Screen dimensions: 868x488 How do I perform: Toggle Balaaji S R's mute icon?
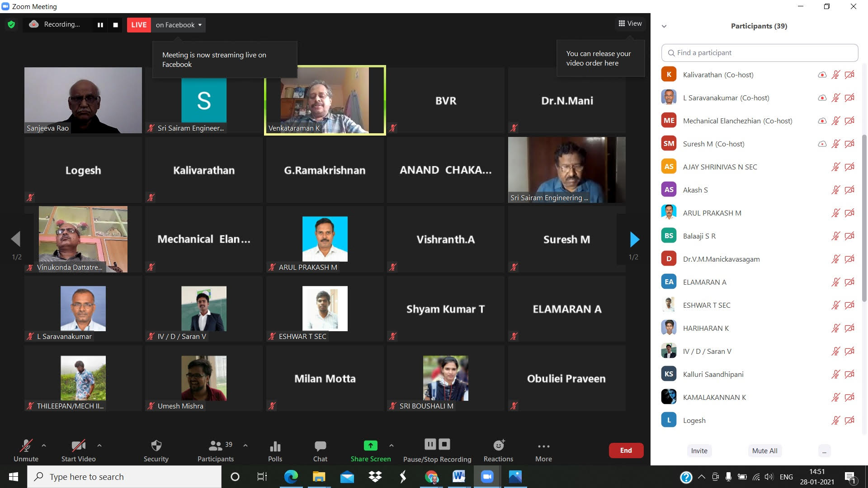[x=835, y=236]
